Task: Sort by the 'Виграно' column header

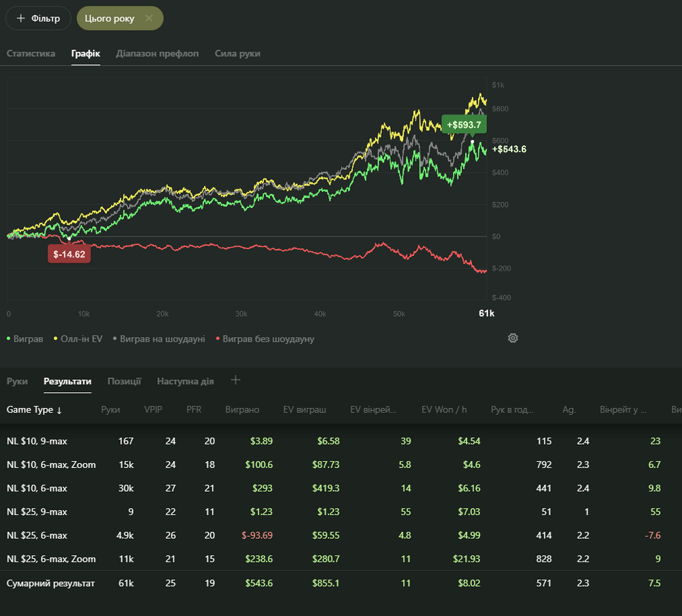Action: (242, 410)
